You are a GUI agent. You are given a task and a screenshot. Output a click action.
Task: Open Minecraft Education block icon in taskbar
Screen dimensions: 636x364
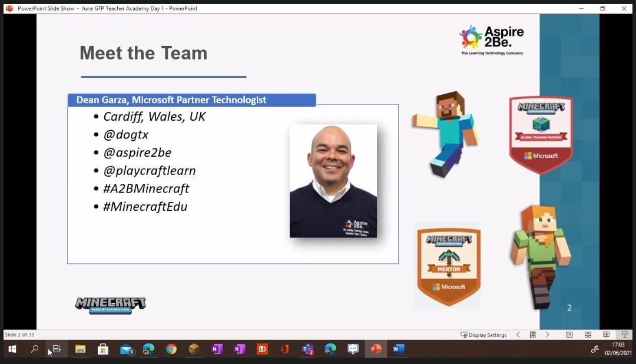coord(194,349)
